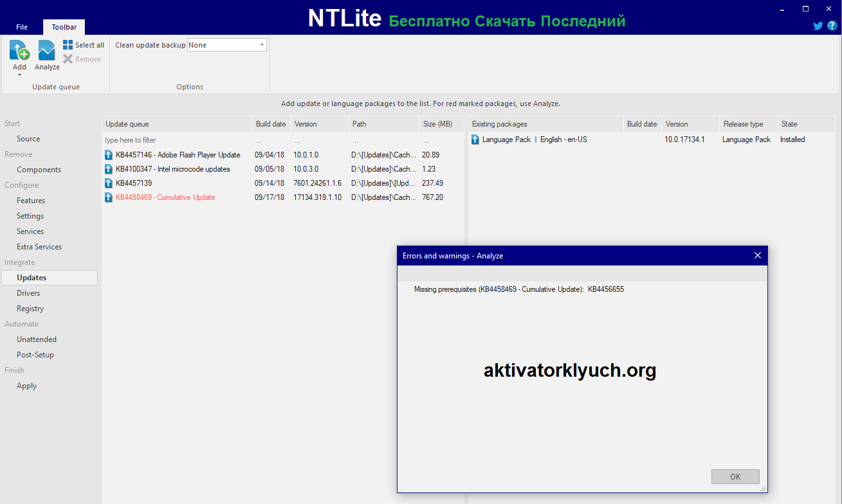Click the Add update icon
The width and height of the screenshot is (842, 504).
(x=19, y=50)
